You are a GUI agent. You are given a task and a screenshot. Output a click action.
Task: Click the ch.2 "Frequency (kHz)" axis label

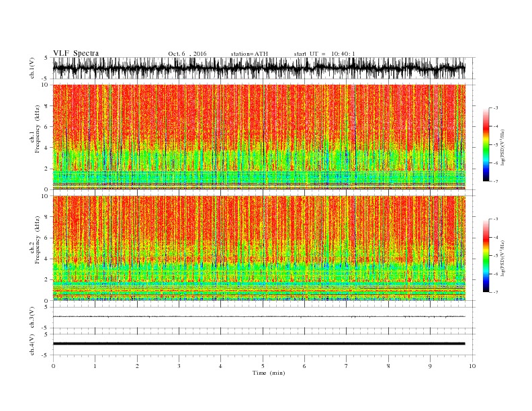[37, 240]
